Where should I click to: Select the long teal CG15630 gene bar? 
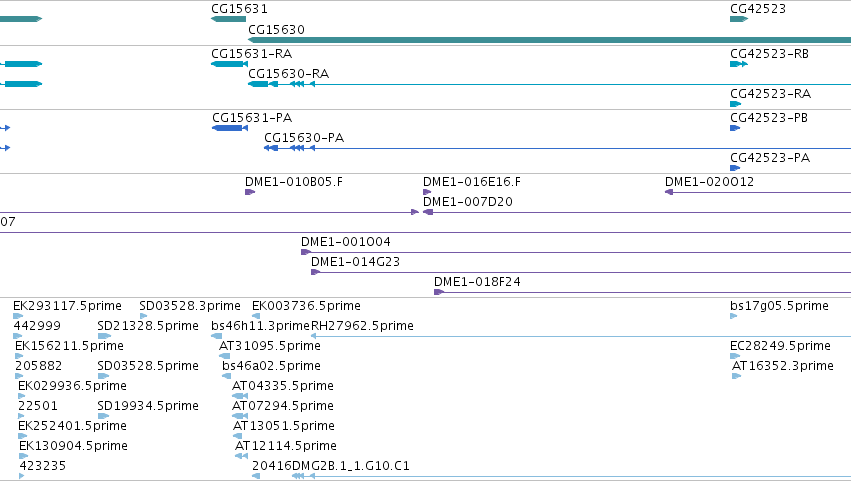(549, 40)
